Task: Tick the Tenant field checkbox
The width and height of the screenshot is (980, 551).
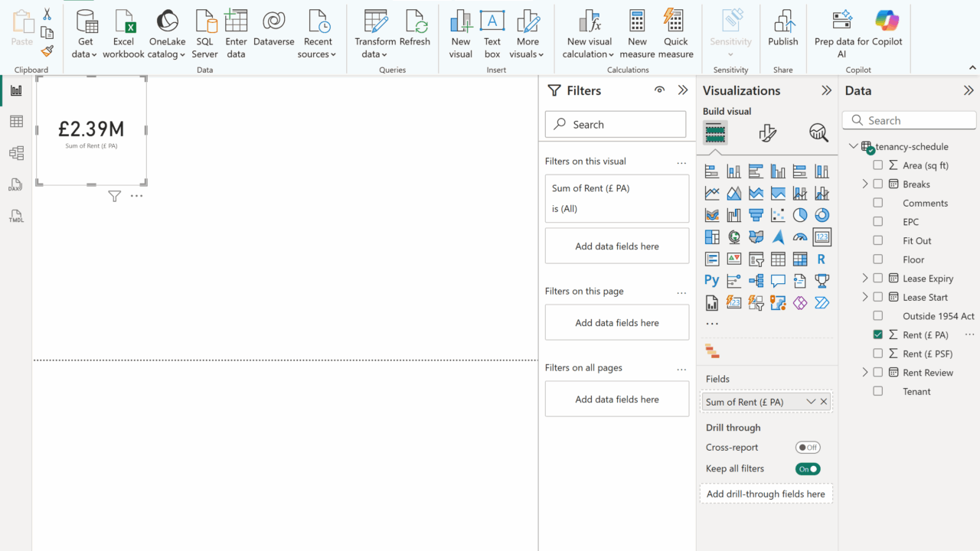Action: (878, 391)
